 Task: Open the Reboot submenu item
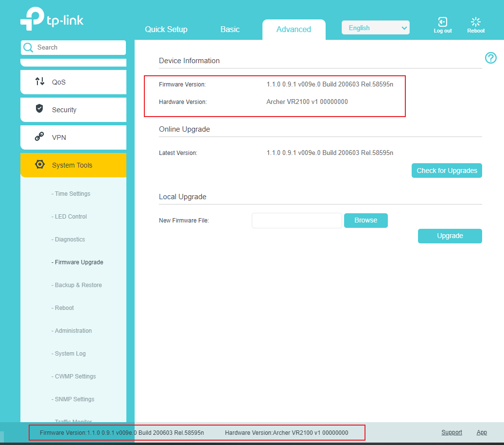point(63,308)
